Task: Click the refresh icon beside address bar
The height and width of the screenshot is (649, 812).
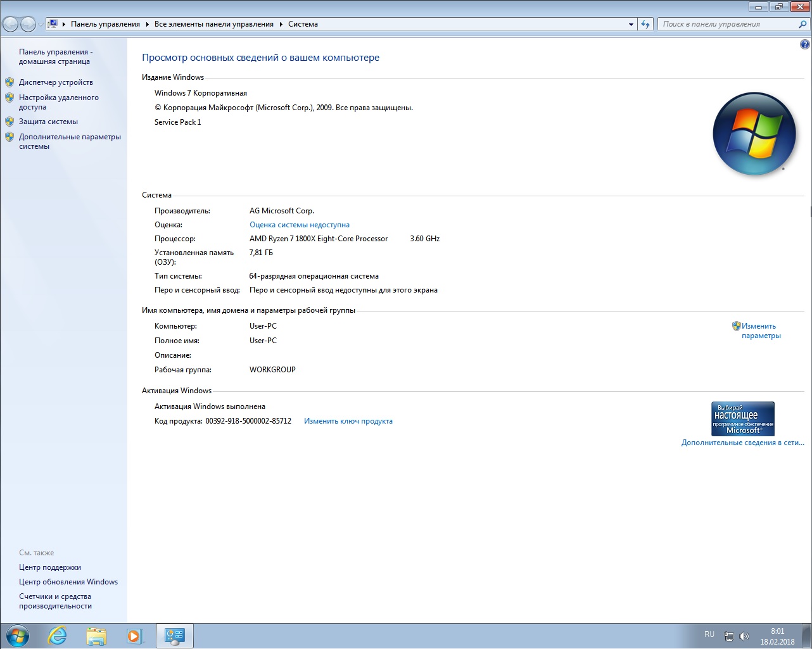Action: [x=645, y=24]
